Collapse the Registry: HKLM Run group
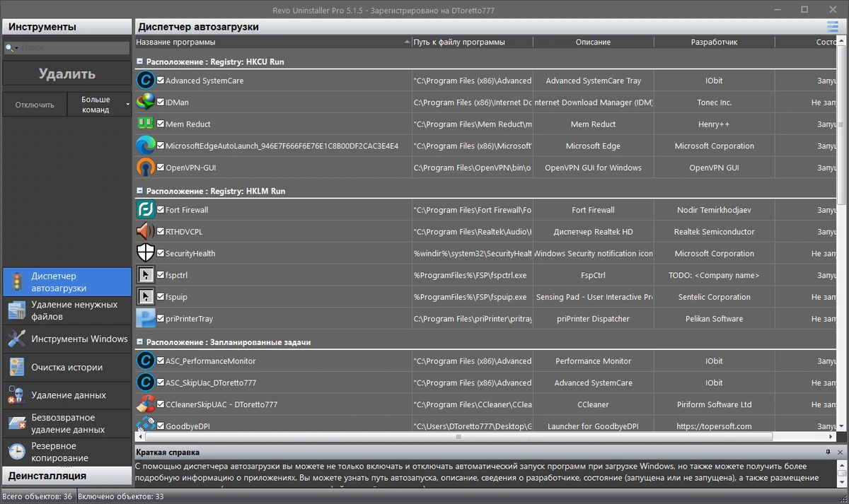The image size is (849, 504). tap(140, 191)
